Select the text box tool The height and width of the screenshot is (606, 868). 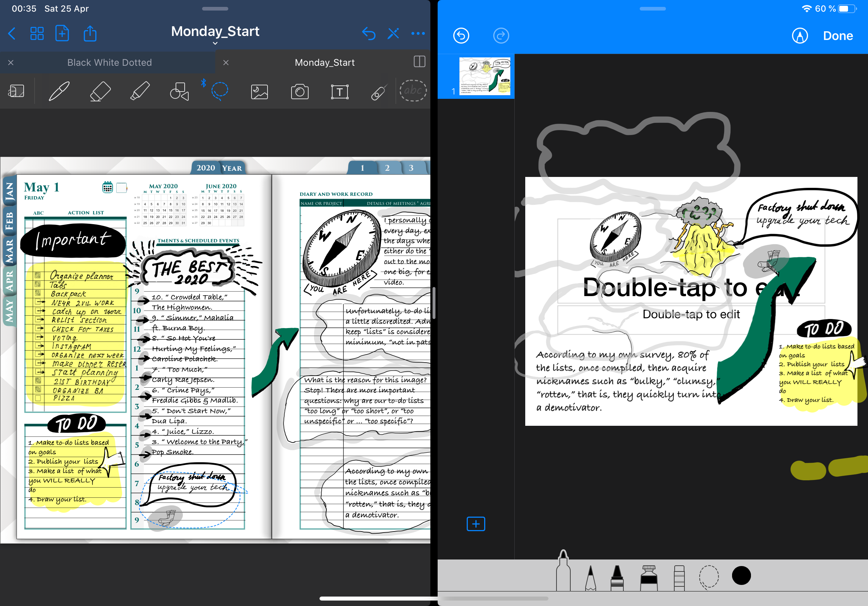[339, 92]
